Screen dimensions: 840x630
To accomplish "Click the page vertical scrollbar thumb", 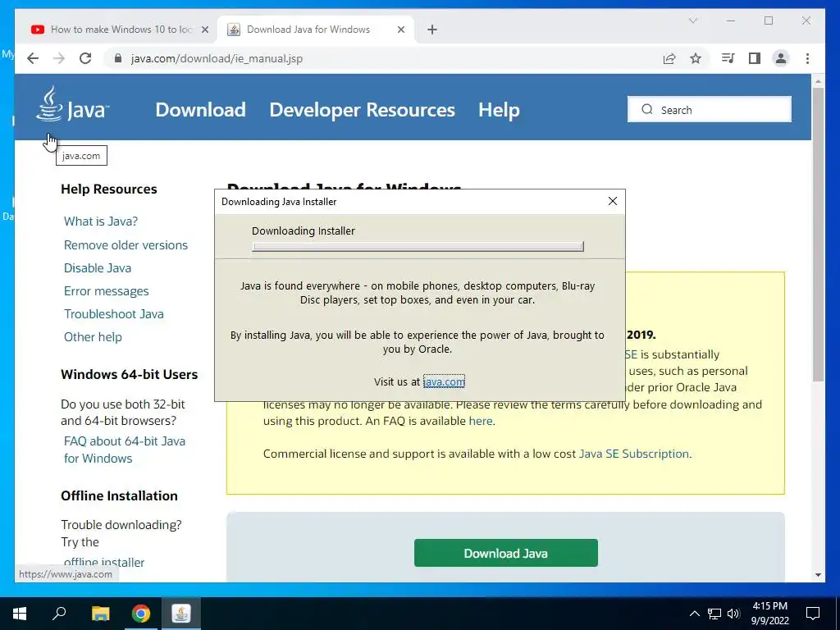I will pyautogui.click(x=818, y=235).
